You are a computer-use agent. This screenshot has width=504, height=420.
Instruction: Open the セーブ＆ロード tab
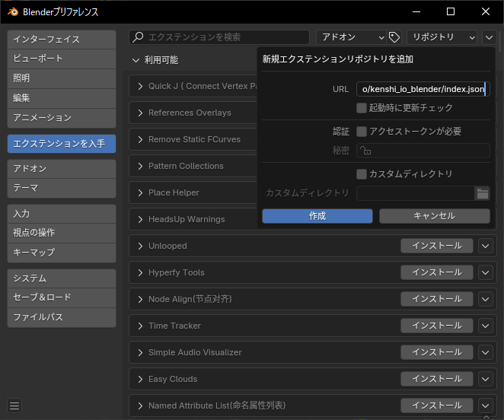62,298
